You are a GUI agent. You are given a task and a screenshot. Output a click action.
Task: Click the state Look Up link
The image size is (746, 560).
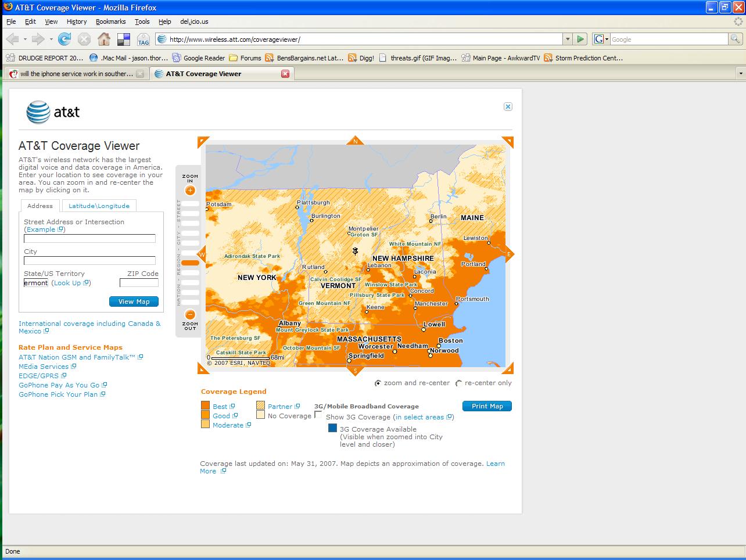[67, 283]
